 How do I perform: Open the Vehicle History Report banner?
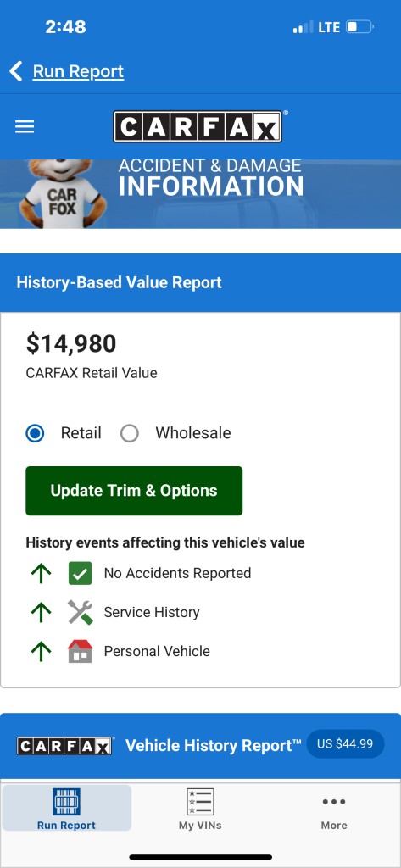[x=200, y=746]
